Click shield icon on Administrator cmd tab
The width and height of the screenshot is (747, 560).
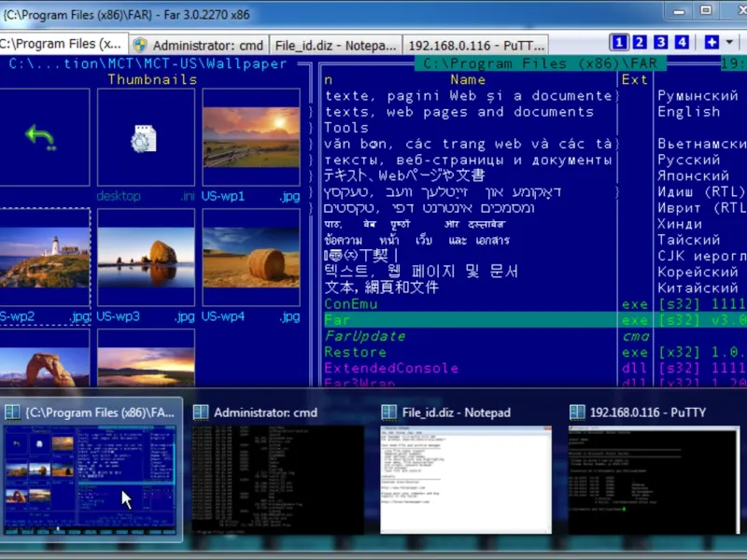point(140,45)
